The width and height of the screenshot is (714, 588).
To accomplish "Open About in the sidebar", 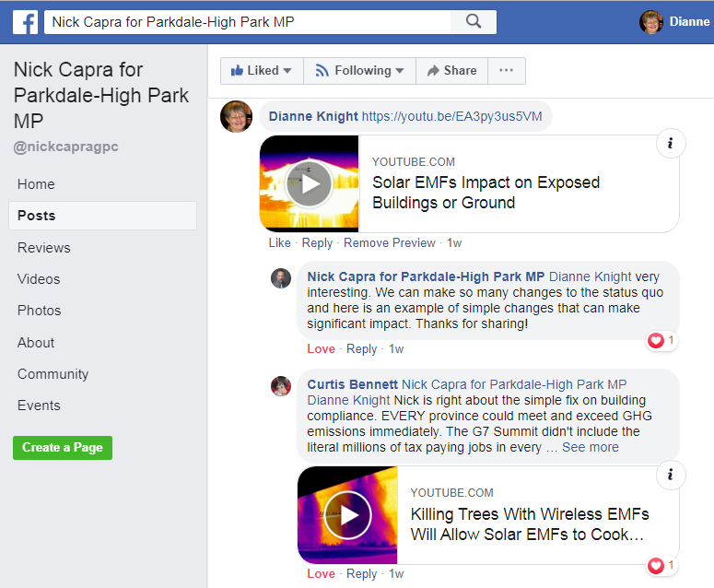I will [x=36, y=343].
